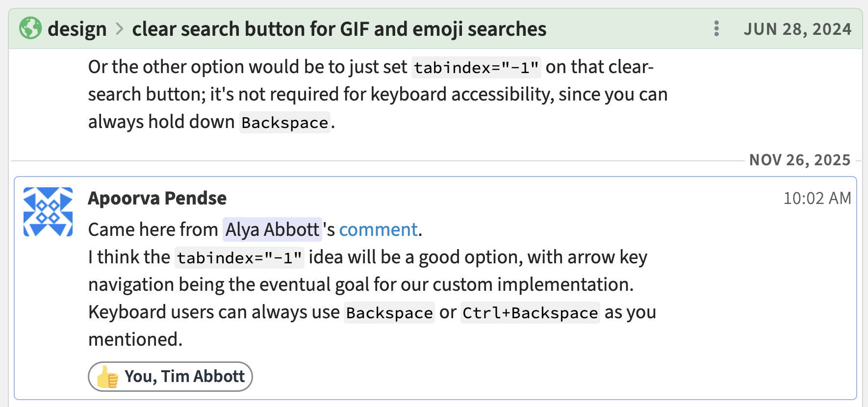Open the topic actions three-dot menu

[716, 28]
